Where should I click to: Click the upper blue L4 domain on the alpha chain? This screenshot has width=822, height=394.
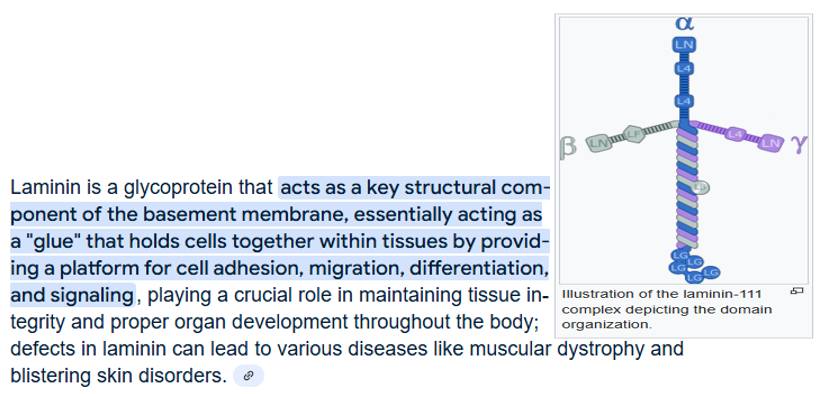684,68
